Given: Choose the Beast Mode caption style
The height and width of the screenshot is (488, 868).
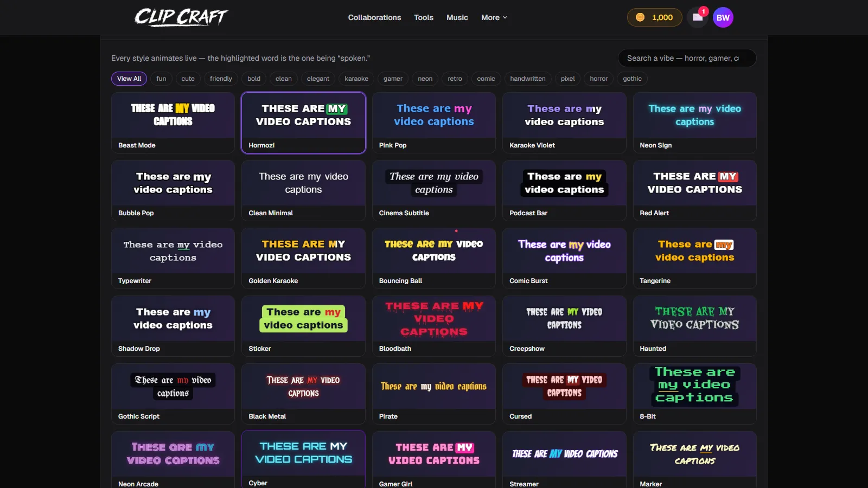Looking at the screenshot, I should (173, 123).
